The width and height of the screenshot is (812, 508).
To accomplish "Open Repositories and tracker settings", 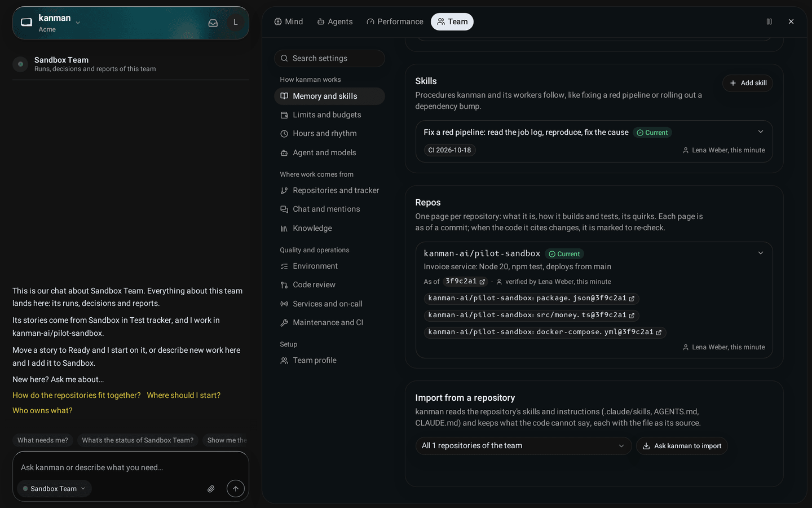I will [x=329, y=190].
